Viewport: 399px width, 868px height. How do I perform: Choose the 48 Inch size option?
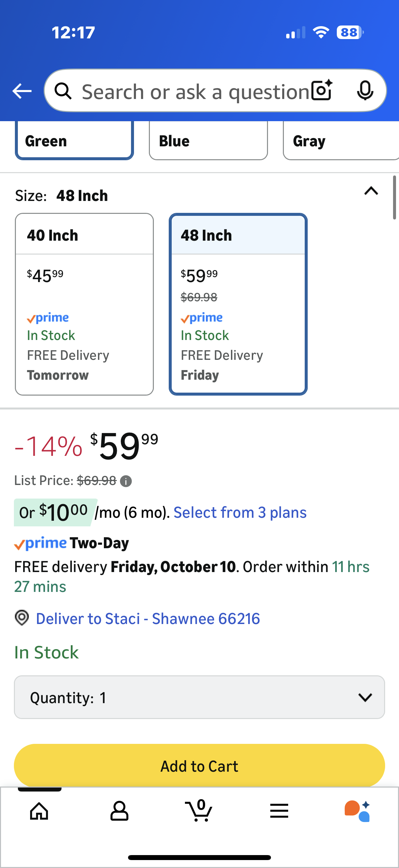(238, 303)
